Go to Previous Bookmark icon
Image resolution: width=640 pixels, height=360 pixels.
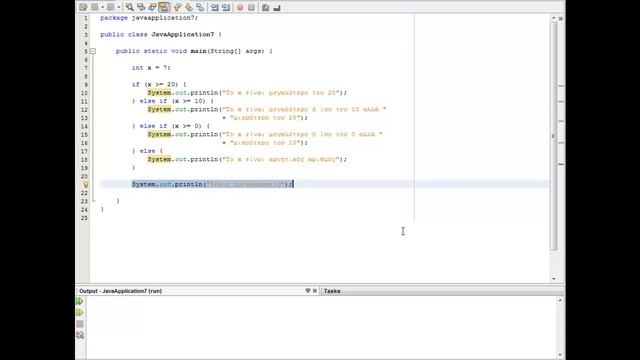coord(177,7)
